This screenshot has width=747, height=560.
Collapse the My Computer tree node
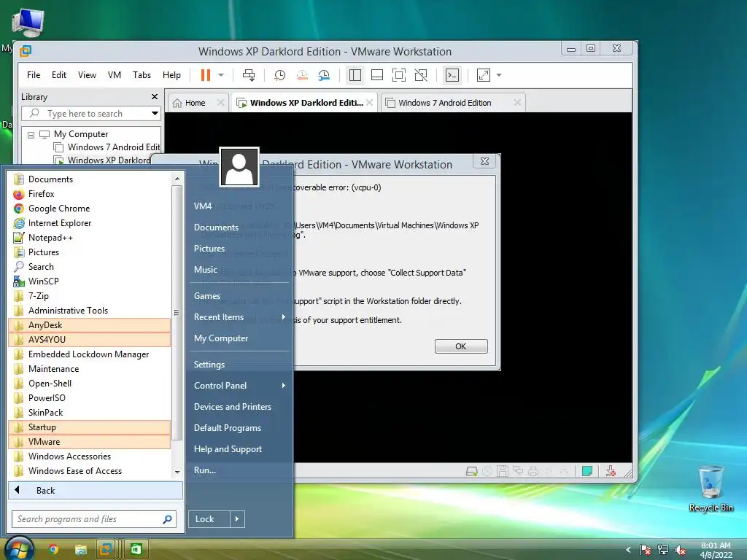(31, 135)
